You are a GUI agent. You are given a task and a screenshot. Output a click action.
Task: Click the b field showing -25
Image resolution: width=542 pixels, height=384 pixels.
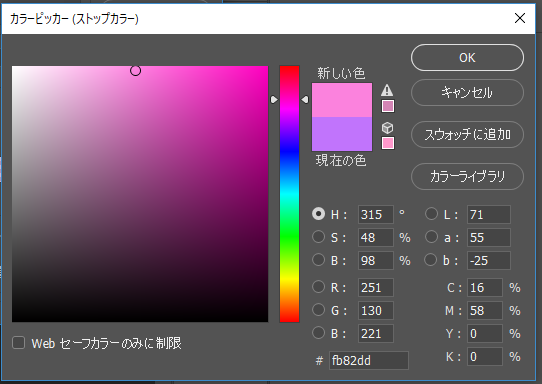pos(489,261)
